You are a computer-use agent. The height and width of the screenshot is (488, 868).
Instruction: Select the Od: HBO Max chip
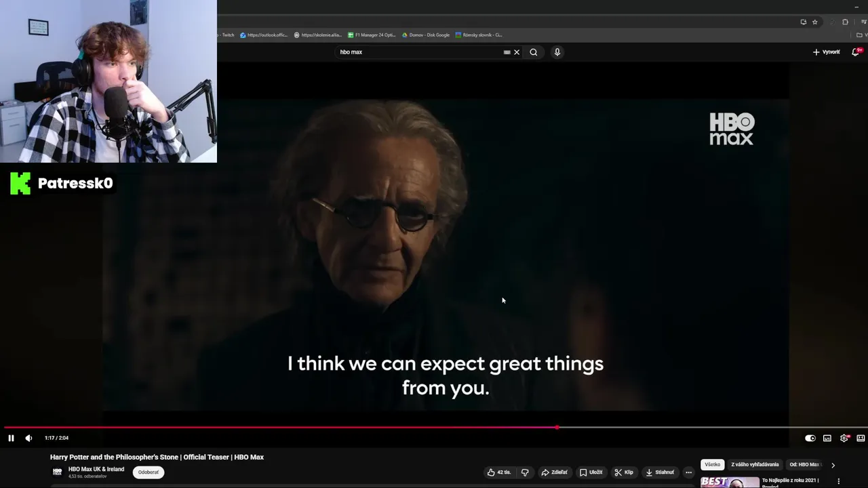click(x=805, y=464)
